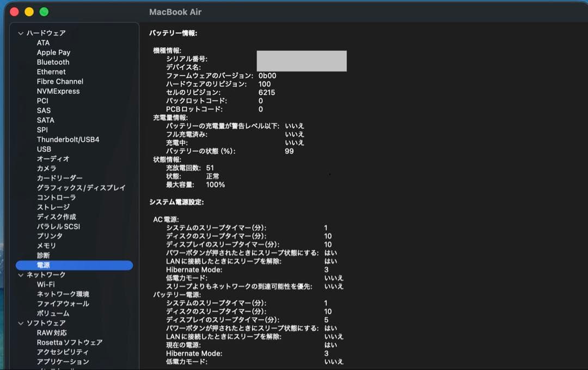
Task: Click the MacBook Air window title
Action: coord(175,12)
